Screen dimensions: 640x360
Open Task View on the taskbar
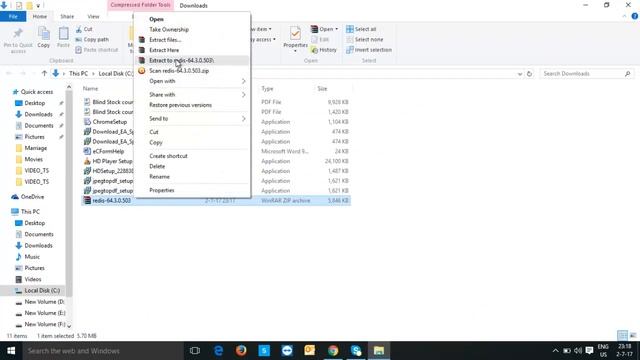point(195,351)
